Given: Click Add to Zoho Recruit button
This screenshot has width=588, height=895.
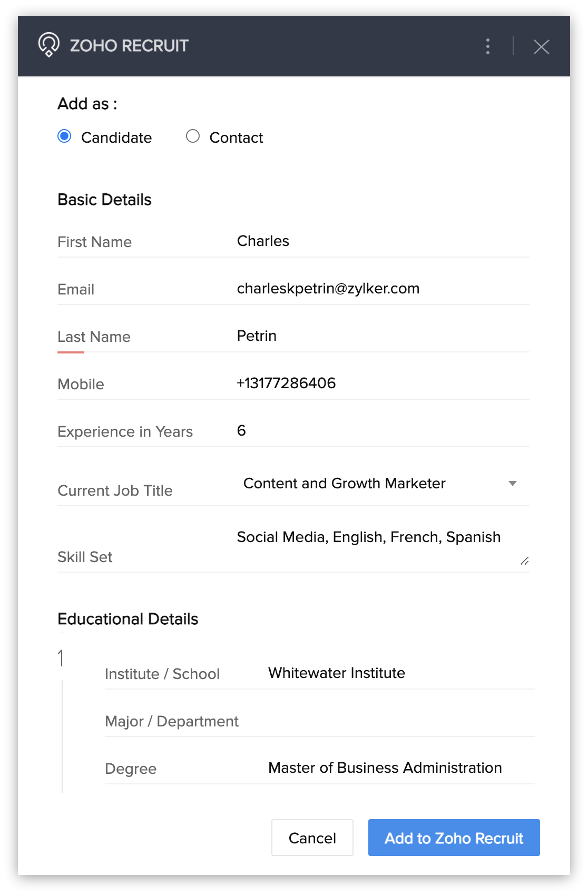Looking at the screenshot, I should tap(454, 838).
